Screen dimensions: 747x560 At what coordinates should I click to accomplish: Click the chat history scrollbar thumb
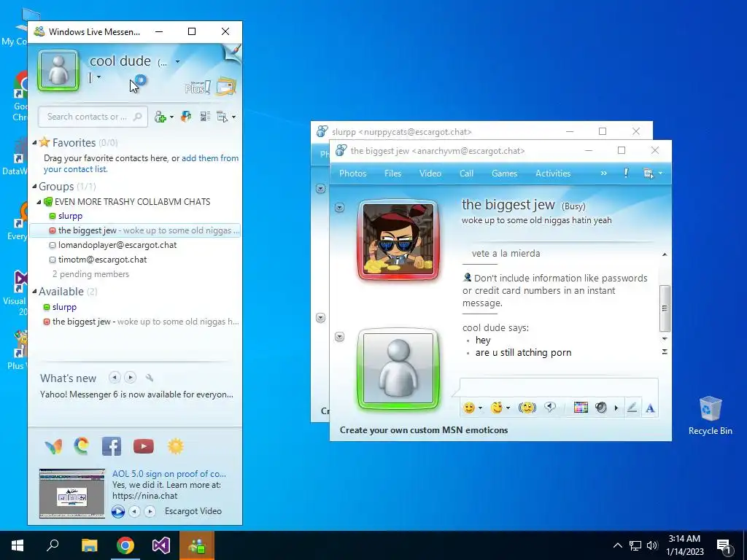tap(665, 308)
